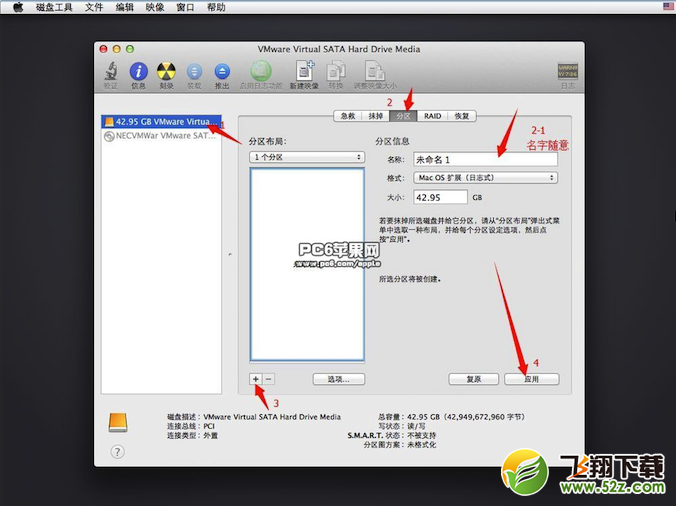Click the US flag input menu icon
Screen dimensions: 676x506
click(x=669, y=6)
